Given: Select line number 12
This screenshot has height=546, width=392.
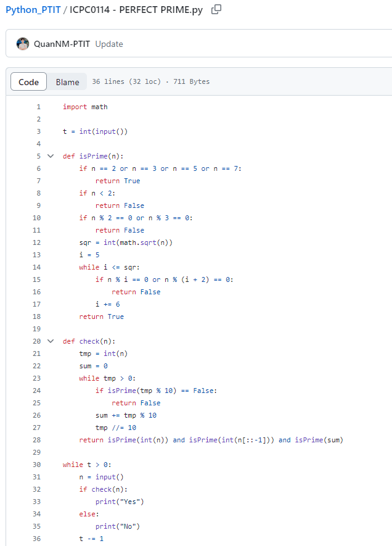Looking at the screenshot, I should tap(36, 242).
